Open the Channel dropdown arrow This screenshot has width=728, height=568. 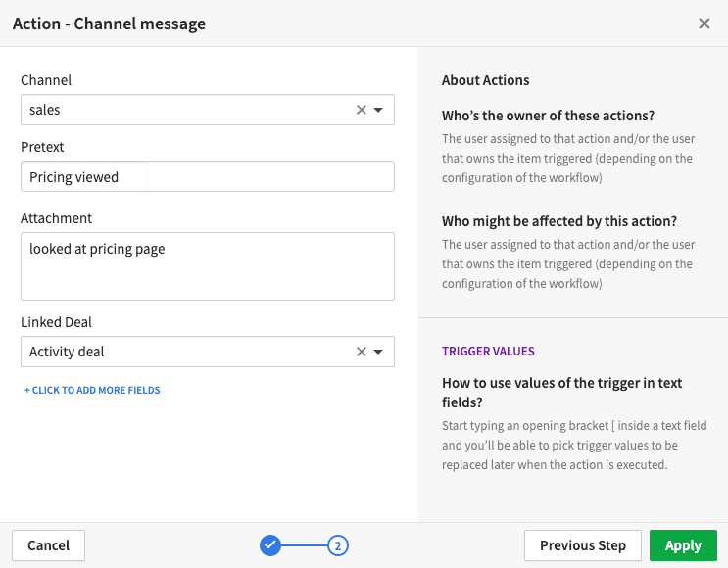click(378, 110)
